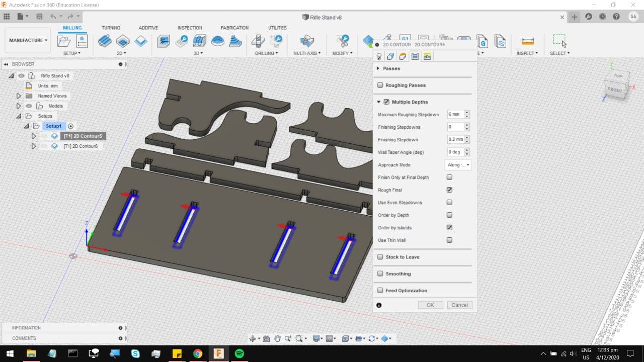This screenshot has width=644, height=362.
Task: Open the Approach Mode dropdown
Action: 458,165
